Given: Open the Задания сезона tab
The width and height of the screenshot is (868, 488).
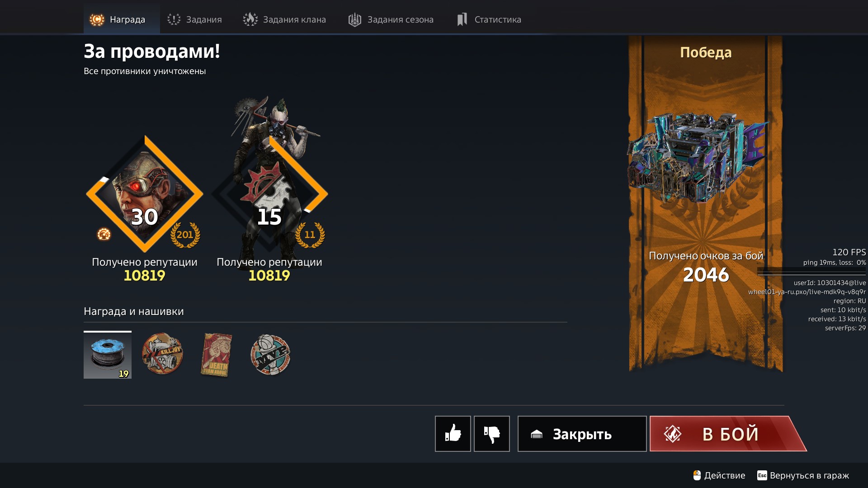Looking at the screenshot, I should (x=391, y=19).
